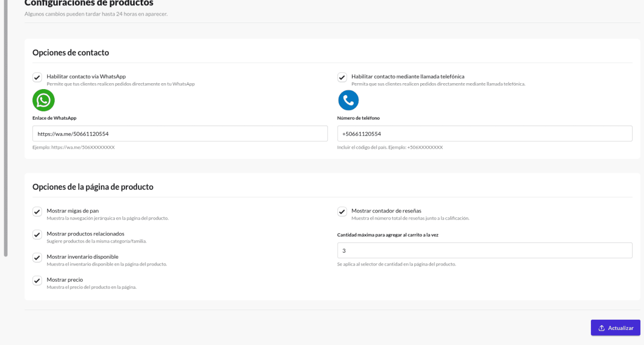Image resolution: width=644 pixels, height=345 pixels.
Task: Click the 'Opciones de contacto' section heading
Action: (x=71, y=52)
